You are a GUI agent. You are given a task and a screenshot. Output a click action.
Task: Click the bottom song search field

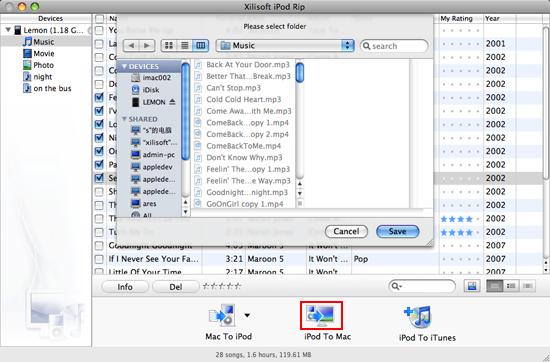[422, 286]
